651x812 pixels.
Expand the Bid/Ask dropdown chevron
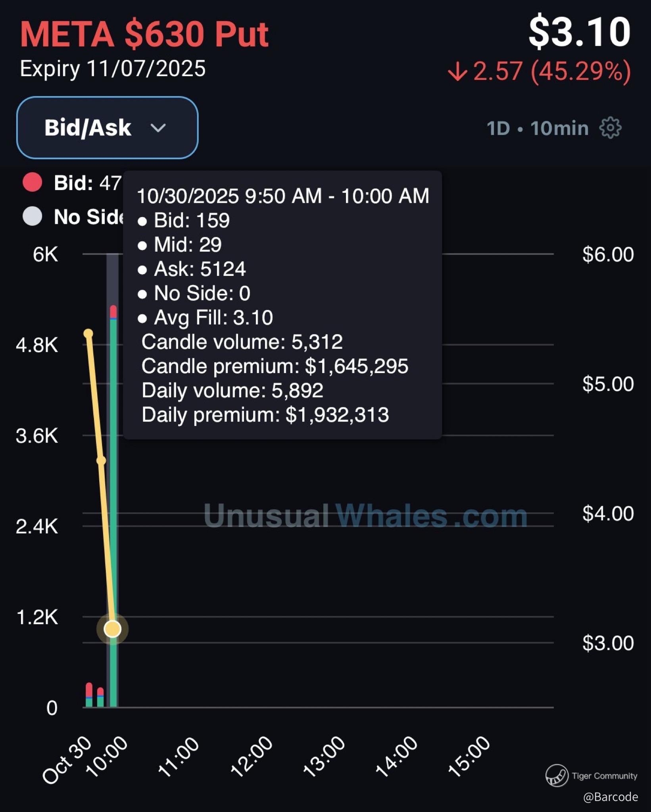158,128
